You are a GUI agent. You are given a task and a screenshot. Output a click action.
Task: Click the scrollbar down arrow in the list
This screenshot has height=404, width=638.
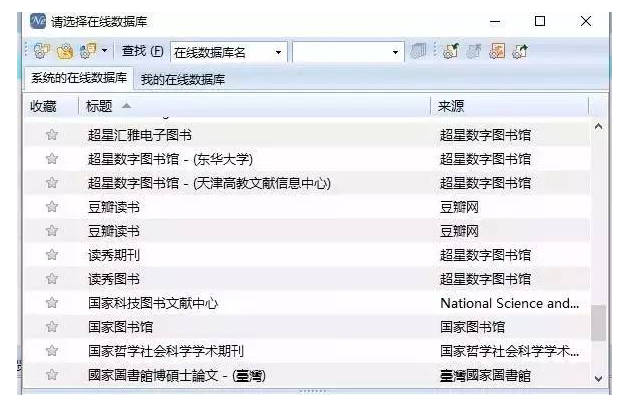point(598,379)
